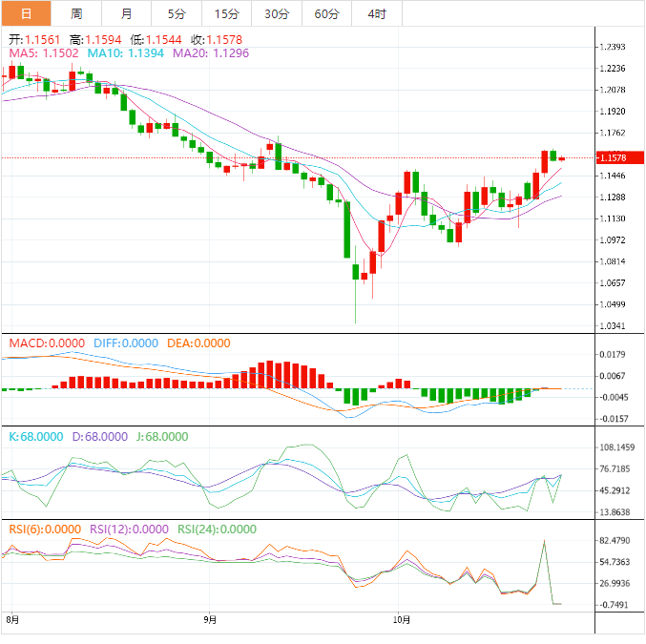Open the 5分 timeframe tab
This screenshot has height=644, width=646.
pyautogui.click(x=177, y=13)
